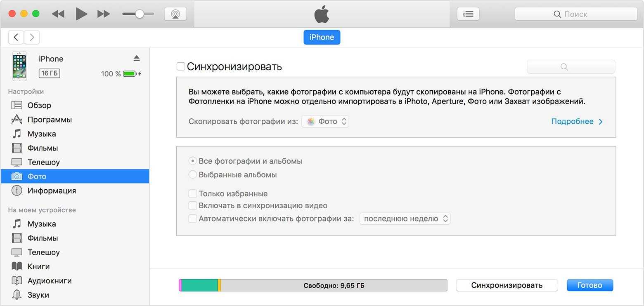Go forward with the right arrow
This screenshot has height=306, width=644.
coord(32,38)
